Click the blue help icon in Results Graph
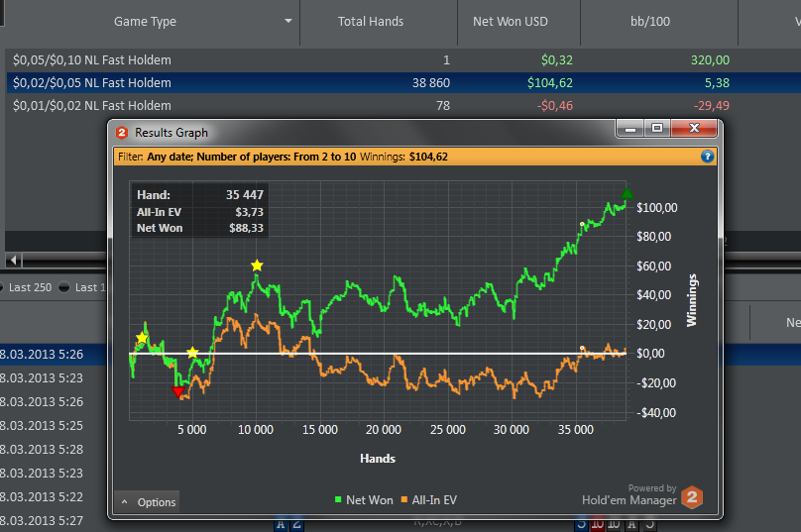This screenshot has height=532, width=801. tap(707, 157)
